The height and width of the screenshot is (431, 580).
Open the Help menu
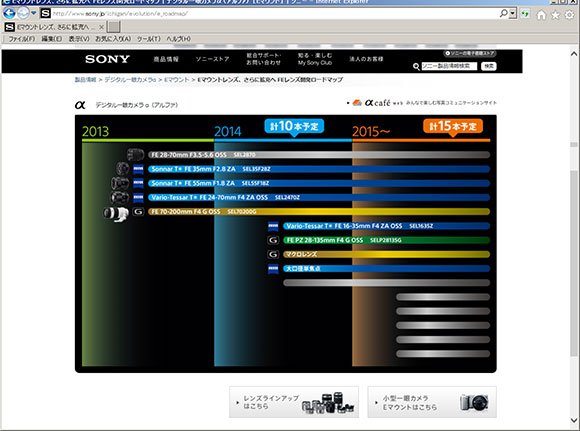(x=178, y=39)
